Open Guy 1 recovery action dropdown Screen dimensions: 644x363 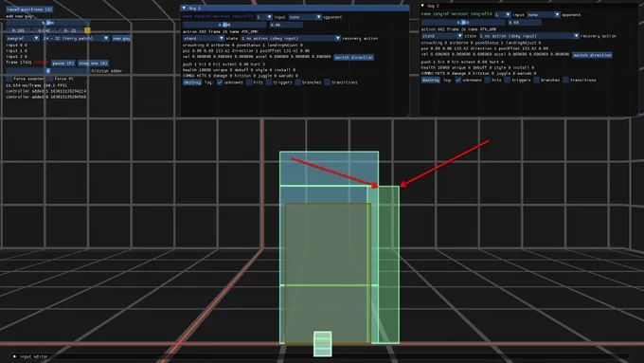click(291, 38)
